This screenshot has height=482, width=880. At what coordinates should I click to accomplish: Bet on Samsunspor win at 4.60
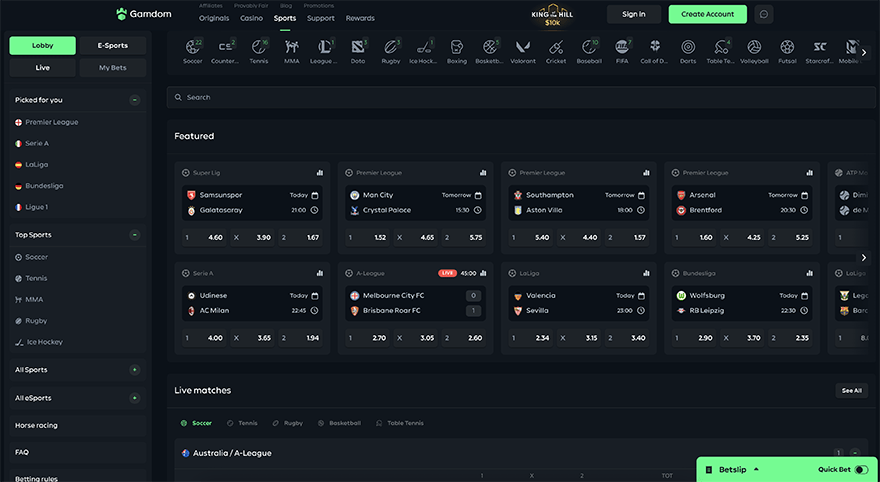(x=204, y=237)
